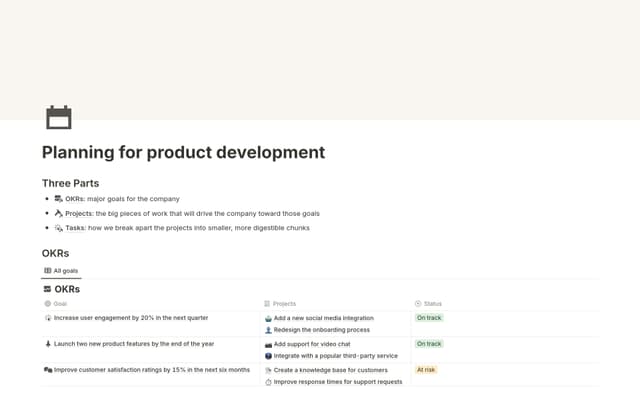Open the Tasks link in the bullet list
The height and width of the screenshot is (399, 640).
point(75,228)
